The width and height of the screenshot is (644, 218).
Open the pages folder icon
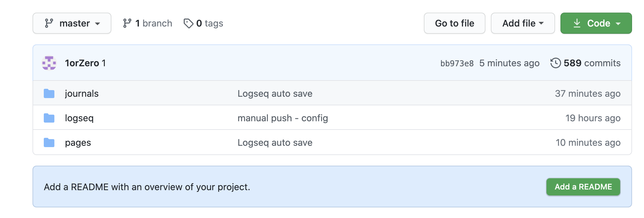(x=49, y=142)
